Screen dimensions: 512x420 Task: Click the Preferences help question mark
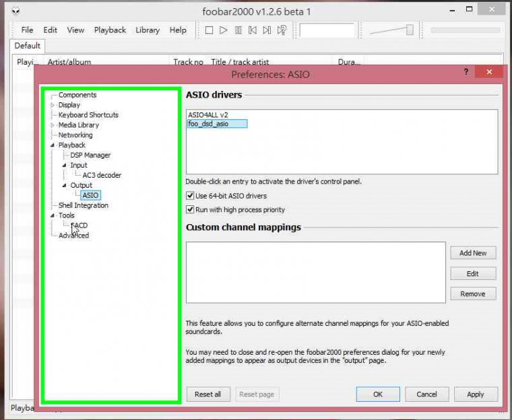pyautogui.click(x=466, y=72)
